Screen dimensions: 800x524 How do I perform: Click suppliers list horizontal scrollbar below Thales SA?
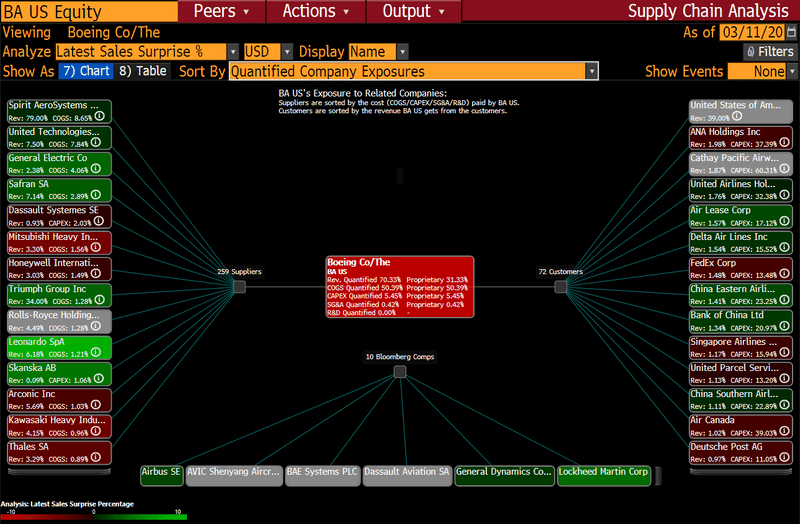[x=59, y=471]
